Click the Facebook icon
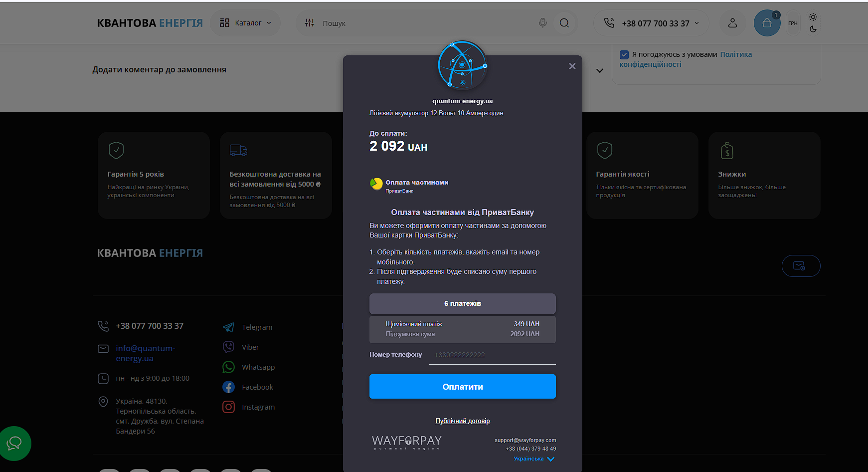This screenshot has height=472, width=868. tap(228, 387)
